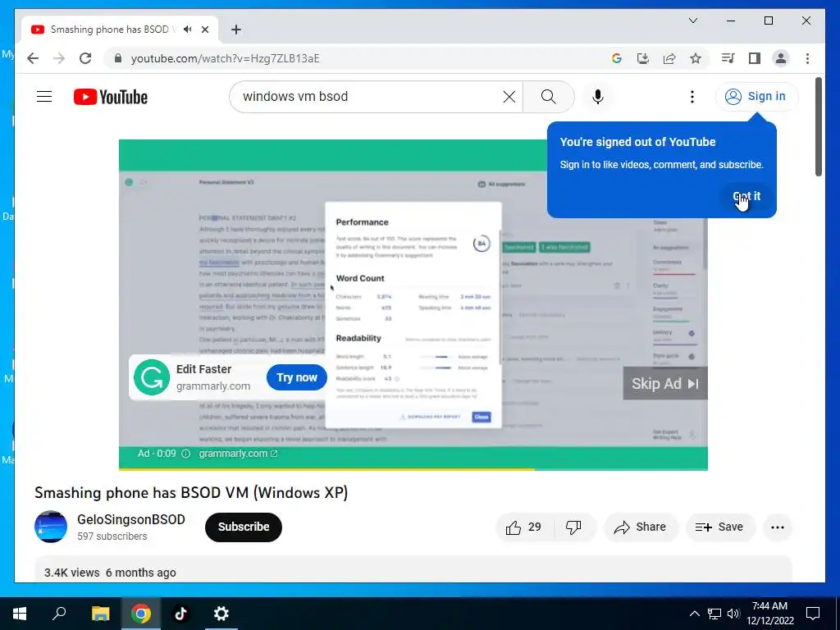Open the notification center icon

point(813,614)
